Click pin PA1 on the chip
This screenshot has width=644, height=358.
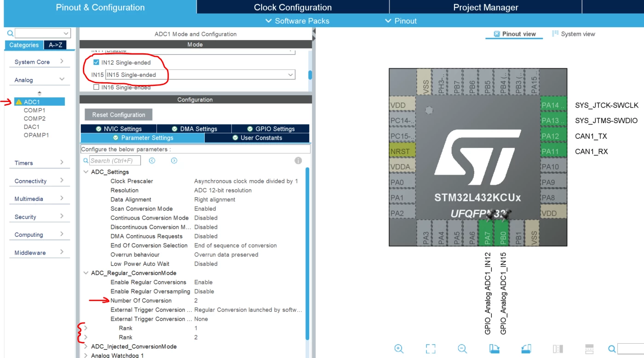pyautogui.click(x=402, y=198)
